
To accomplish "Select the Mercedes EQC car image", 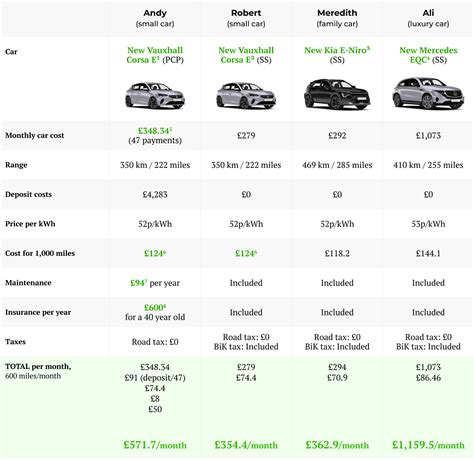I will (428, 93).
